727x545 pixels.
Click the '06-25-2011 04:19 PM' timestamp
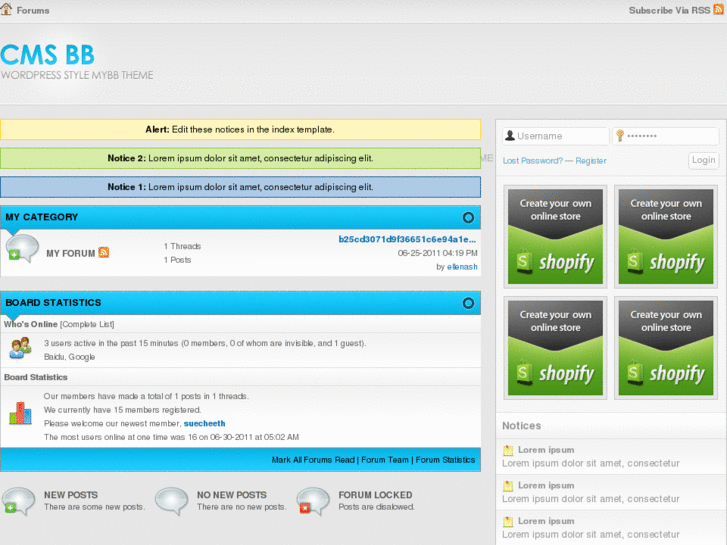click(438, 253)
